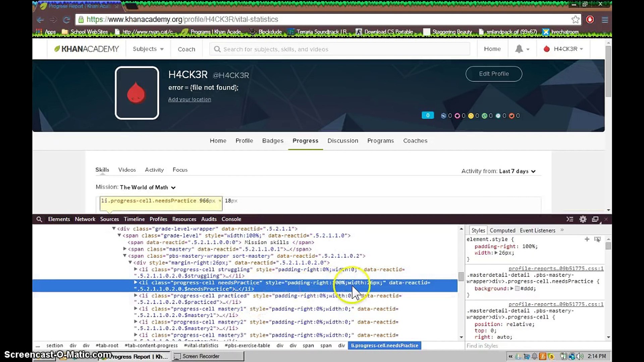Image resolution: width=644 pixels, height=362 pixels.
Task: Switch to the Network panel tab
Action: 85,219
